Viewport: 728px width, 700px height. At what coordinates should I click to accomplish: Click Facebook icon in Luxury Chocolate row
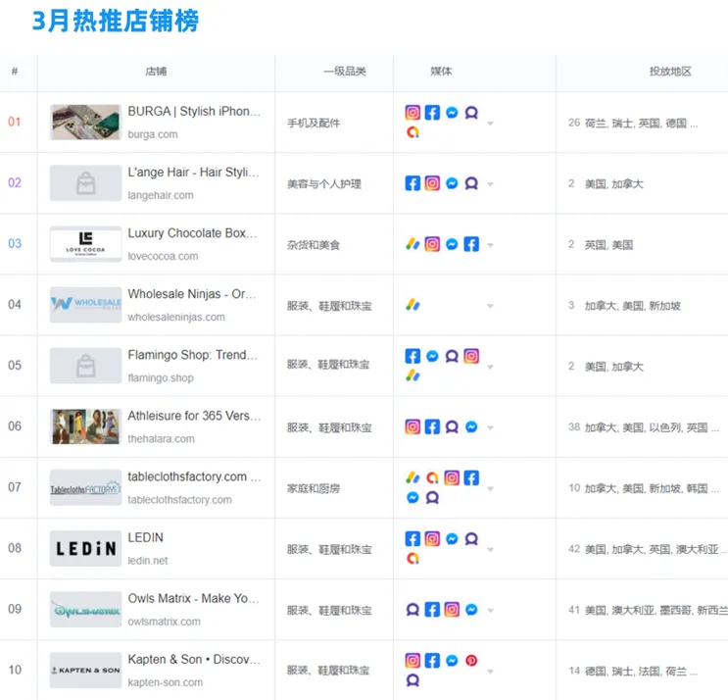[471, 244]
